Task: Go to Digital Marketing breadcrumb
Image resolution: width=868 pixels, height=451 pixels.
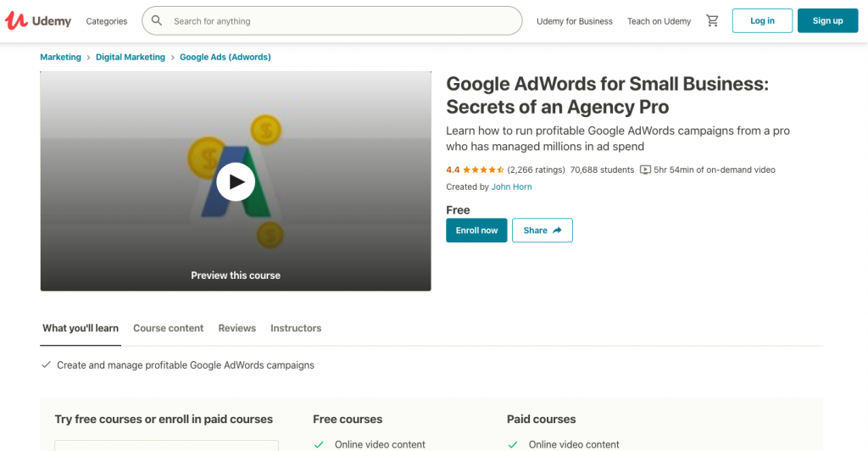Action: 130,57
